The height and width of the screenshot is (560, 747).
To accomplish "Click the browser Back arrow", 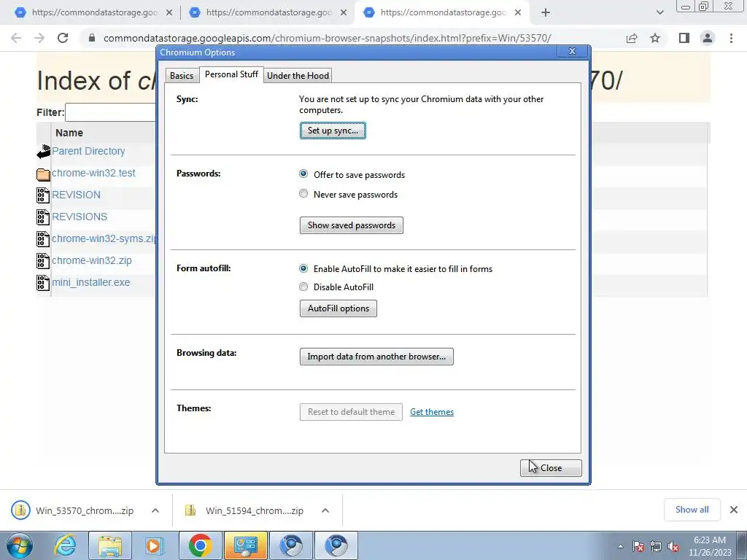I will pyautogui.click(x=16, y=38).
